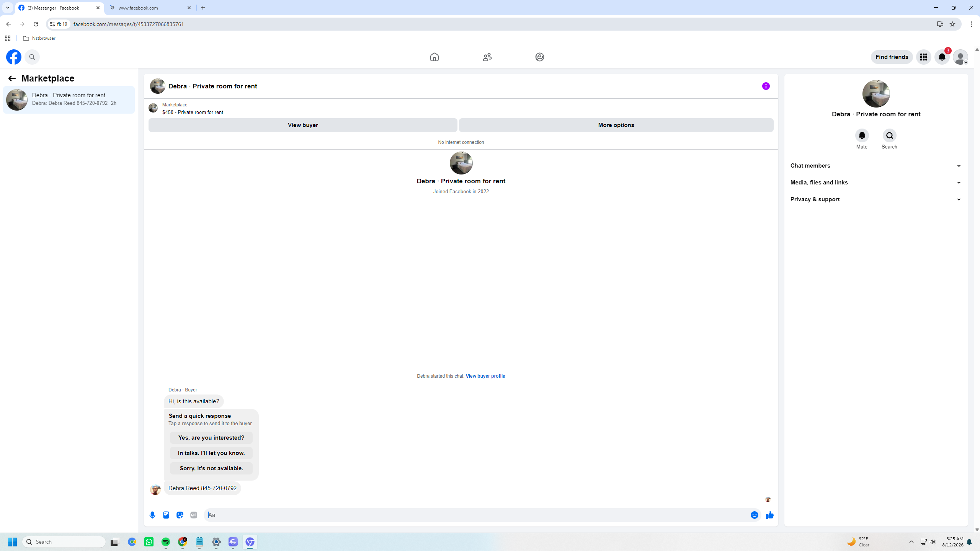980x551 pixels.
Task: Click the listing thumbnail in right panel
Action: pos(876,94)
